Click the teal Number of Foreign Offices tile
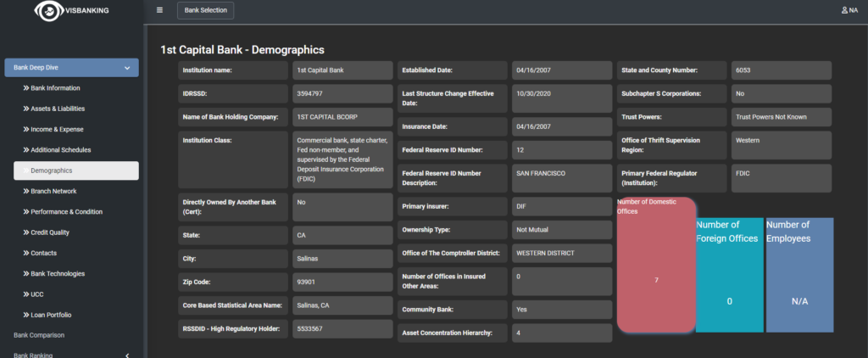 [729, 274]
